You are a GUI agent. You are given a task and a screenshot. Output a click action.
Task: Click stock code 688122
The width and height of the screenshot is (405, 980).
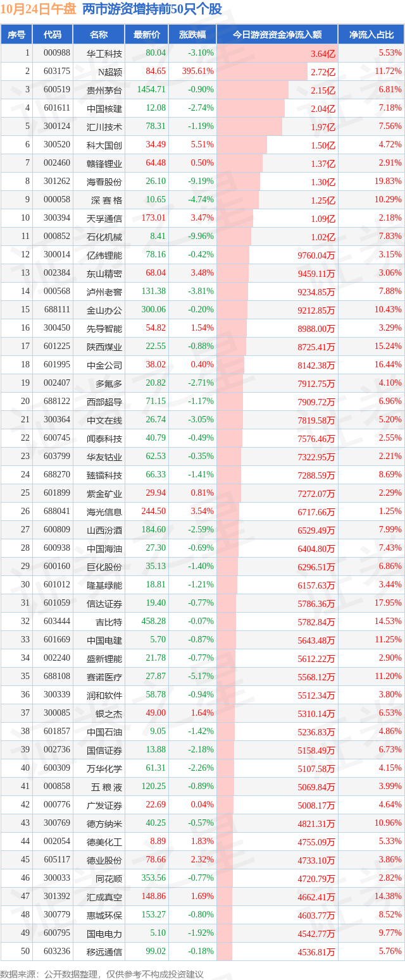tap(57, 401)
